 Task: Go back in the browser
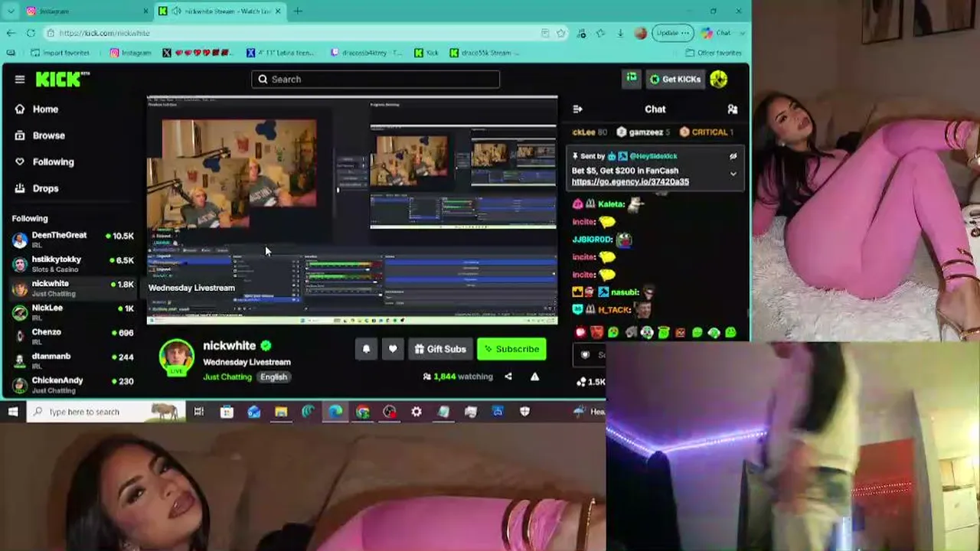(x=11, y=33)
